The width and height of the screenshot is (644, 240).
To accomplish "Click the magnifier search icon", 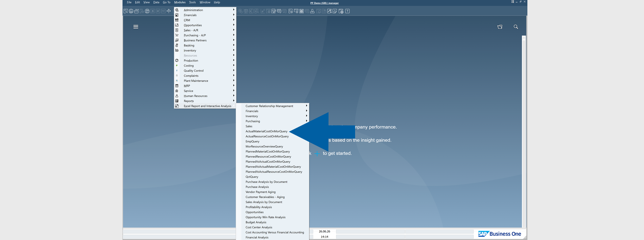I will click(x=516, y=27).
